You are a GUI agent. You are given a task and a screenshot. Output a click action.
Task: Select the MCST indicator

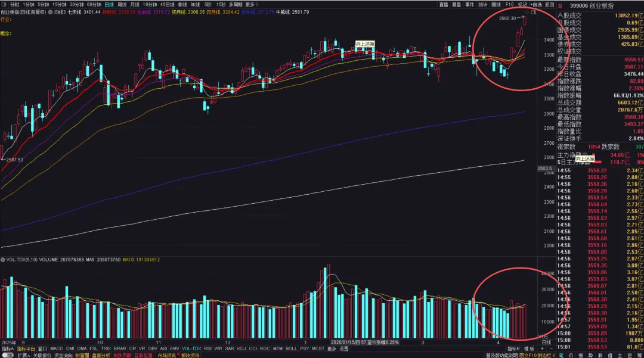coord(318,348)
